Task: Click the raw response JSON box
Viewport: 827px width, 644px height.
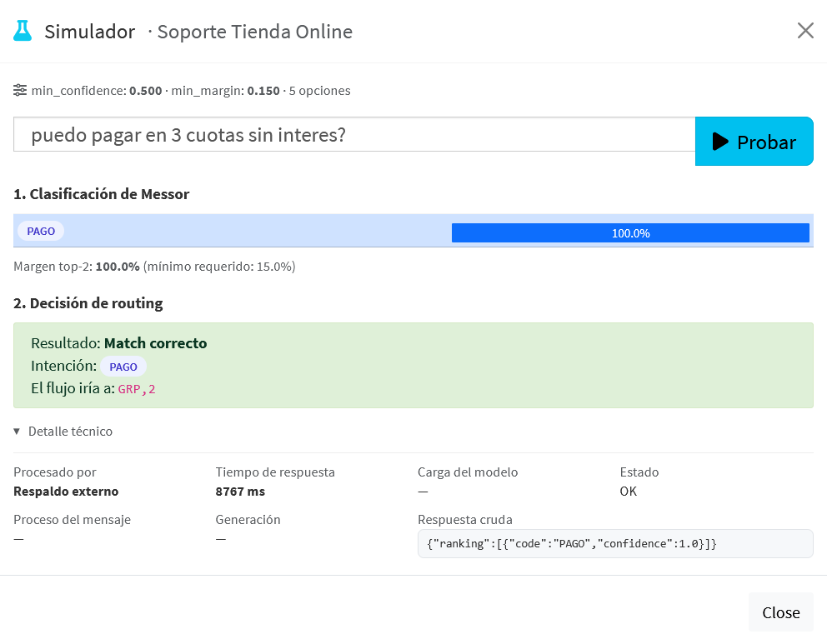Action: [615, 544]
